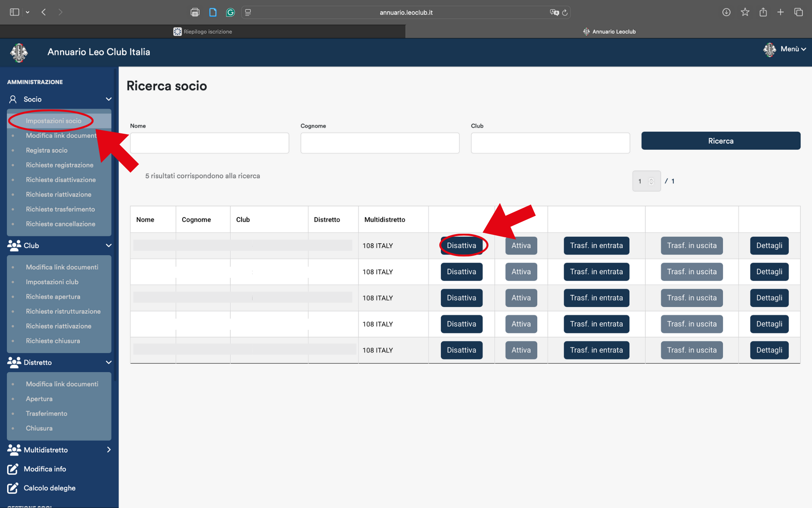Open the Menù dropdown at top right
This screenshot has width=812, height=508.
(x=785, y=50)
